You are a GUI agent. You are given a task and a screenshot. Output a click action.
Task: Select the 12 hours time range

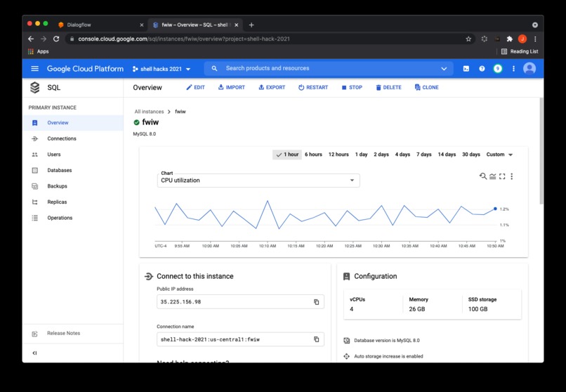pyautogui.click(x=338, y=155)
